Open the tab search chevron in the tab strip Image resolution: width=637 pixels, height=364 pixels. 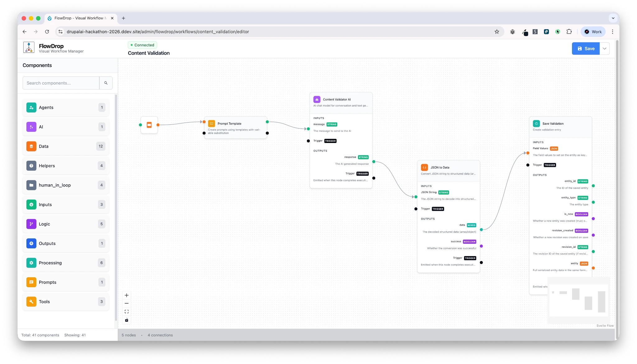click(x=613, y=18)
